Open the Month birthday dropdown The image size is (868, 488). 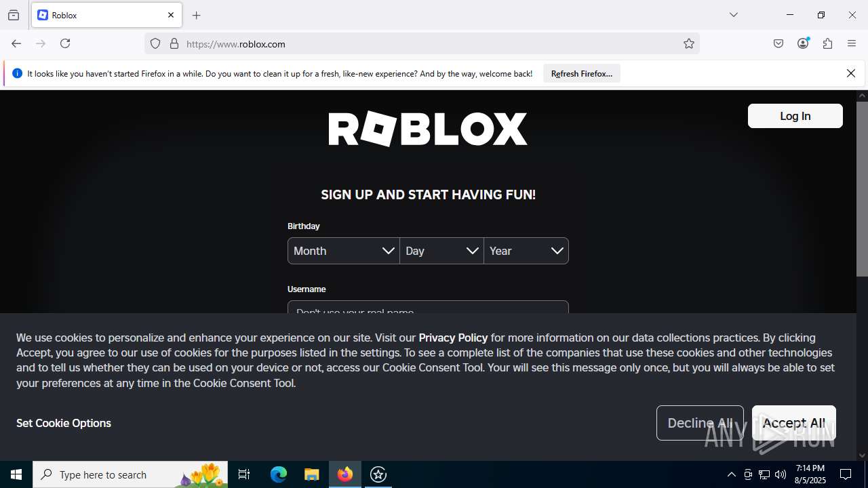[x=344, y=251]
